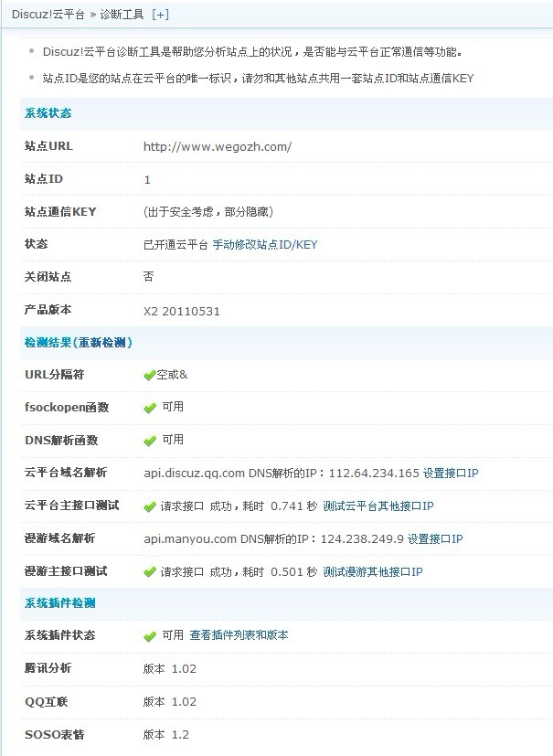This screenshot has width=553, height=756.
Task: Click the 系统插件状态 row label
Action: click(x=59, y=635)
